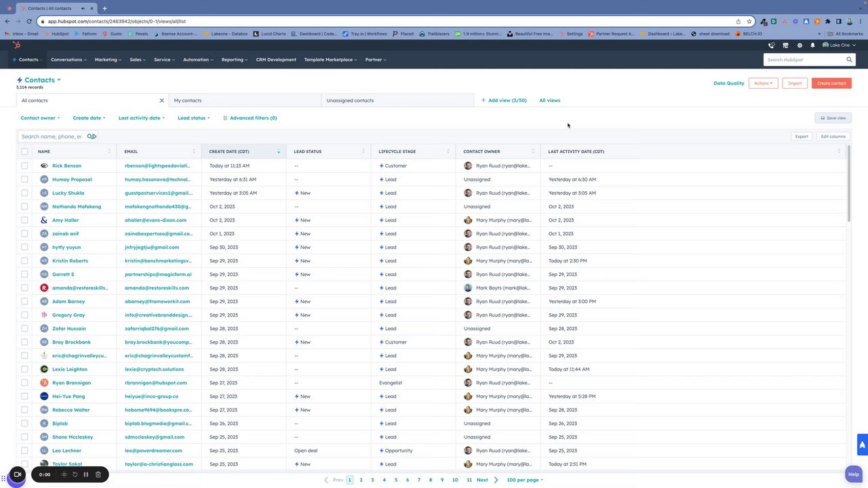Image resolution: width=868 pixels, height=488 pixels.
Task: Open the notifications bell icon
Action: [812, 45]
